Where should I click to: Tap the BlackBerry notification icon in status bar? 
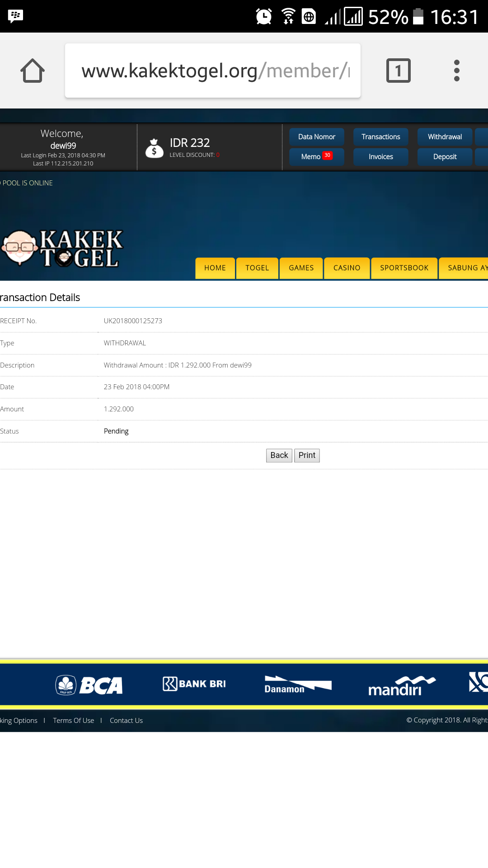pos(16,16)
